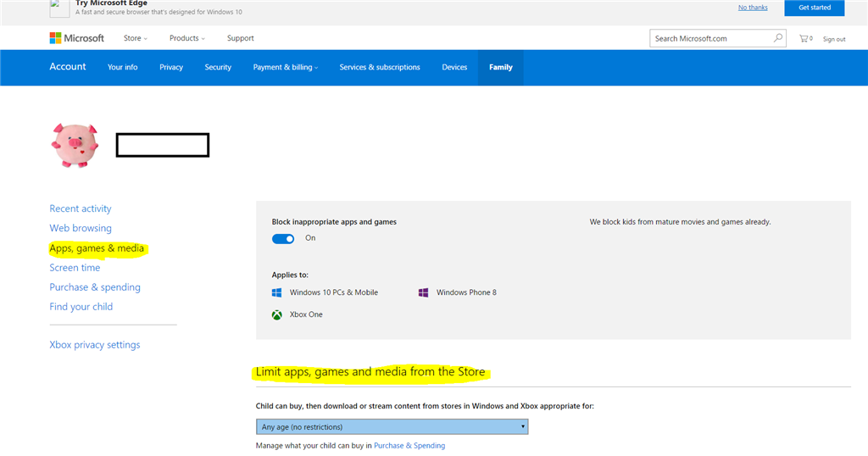The height and width of the screenshot is (456, 868).
Task: Click the Search Microsoft.com input field
Action: 710,38
